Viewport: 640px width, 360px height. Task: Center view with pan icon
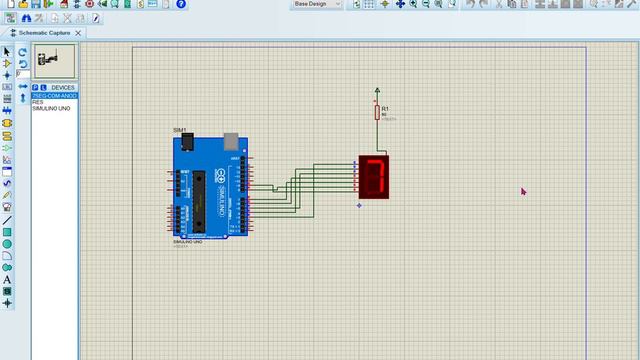[x=400, y=4]
